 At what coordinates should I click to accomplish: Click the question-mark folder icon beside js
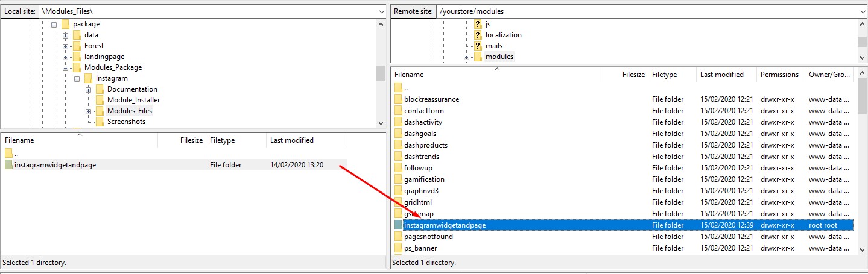tap(478, 24)
